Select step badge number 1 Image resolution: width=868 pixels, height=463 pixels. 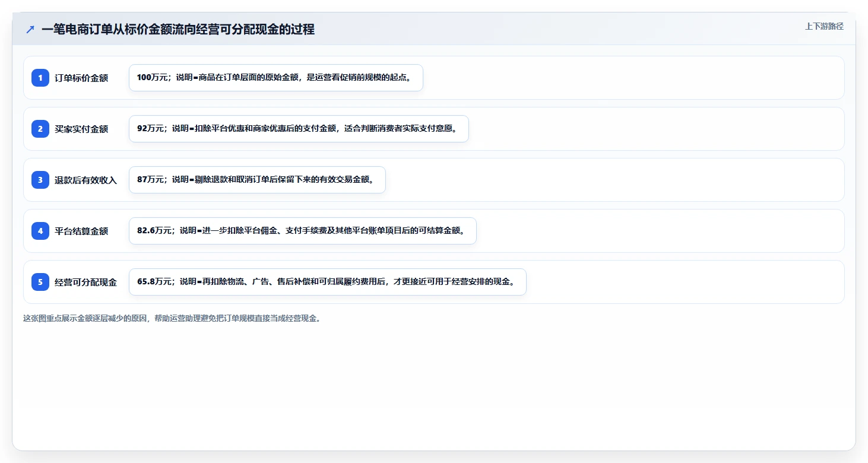point(40,78)
